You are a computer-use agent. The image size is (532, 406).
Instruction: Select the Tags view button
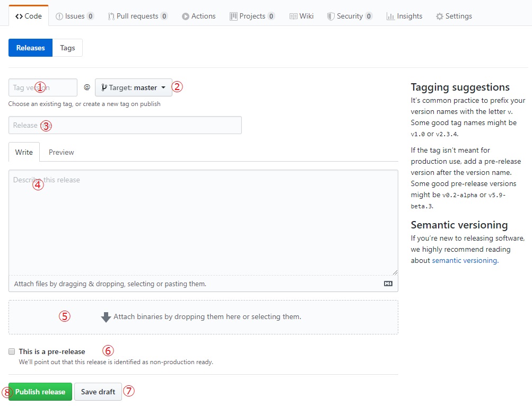67,48
